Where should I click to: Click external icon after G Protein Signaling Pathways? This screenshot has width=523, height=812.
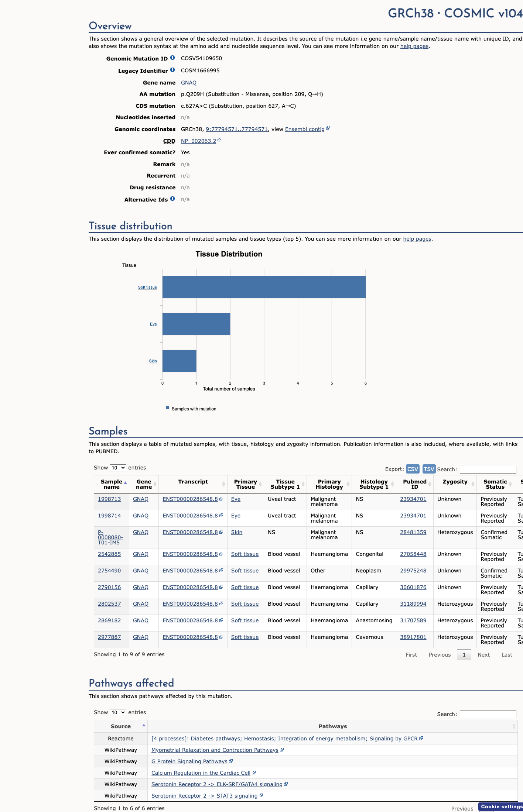pos(231,761)
